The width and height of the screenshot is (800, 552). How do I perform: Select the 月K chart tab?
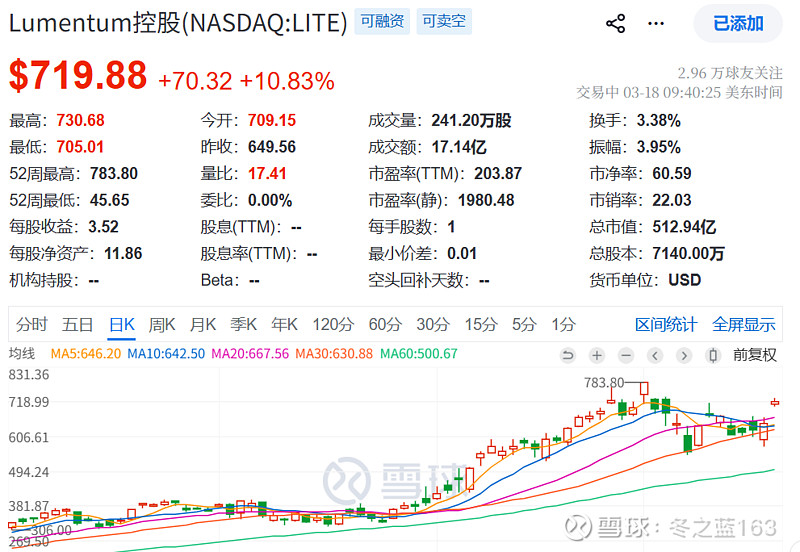[203, 324]
